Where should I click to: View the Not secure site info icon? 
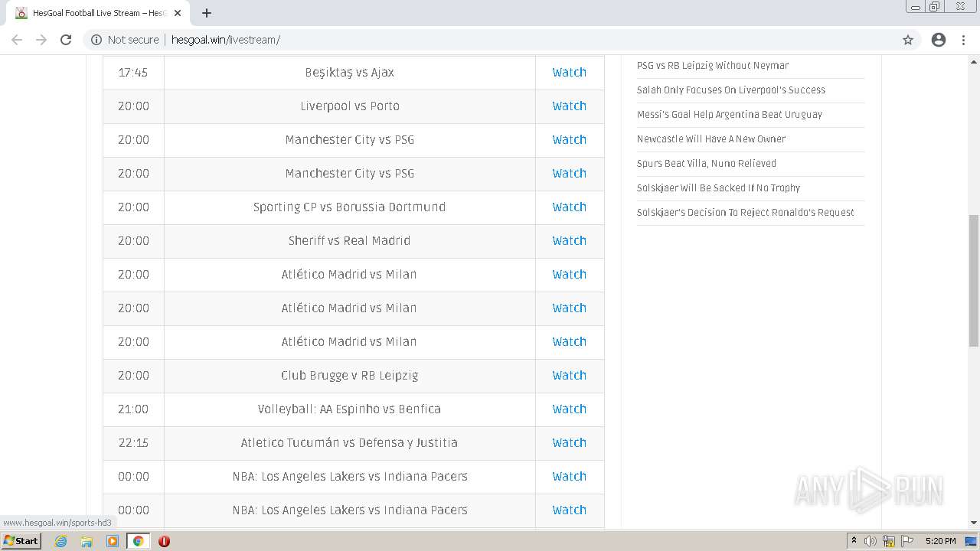(x=96, y=40)
